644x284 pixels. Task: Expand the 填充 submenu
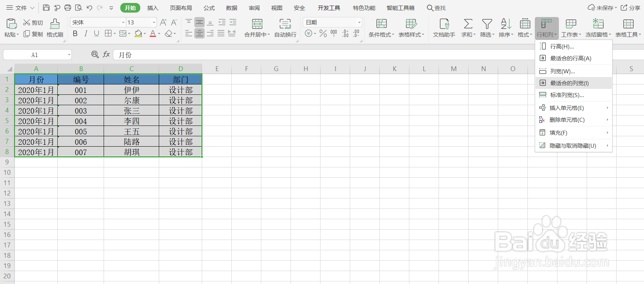pos(574,133)
